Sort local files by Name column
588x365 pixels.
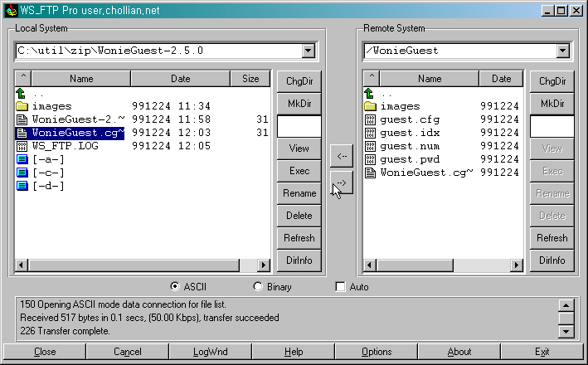click(x=81, y=79)
